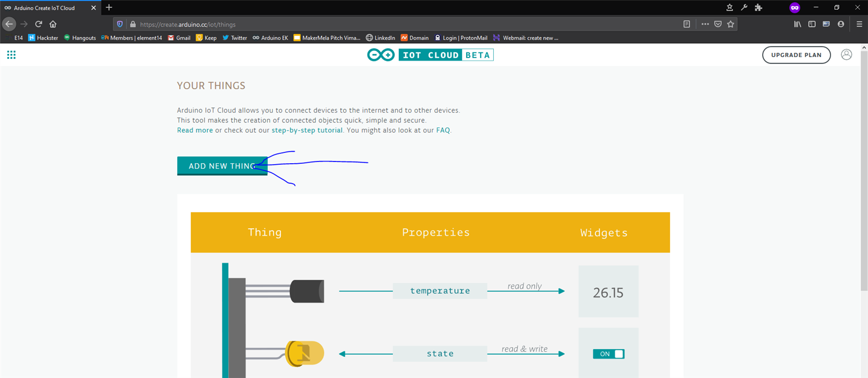Viewport: 868px width, 378px height.
Task: Click the Thing column header
Action: 265,232
